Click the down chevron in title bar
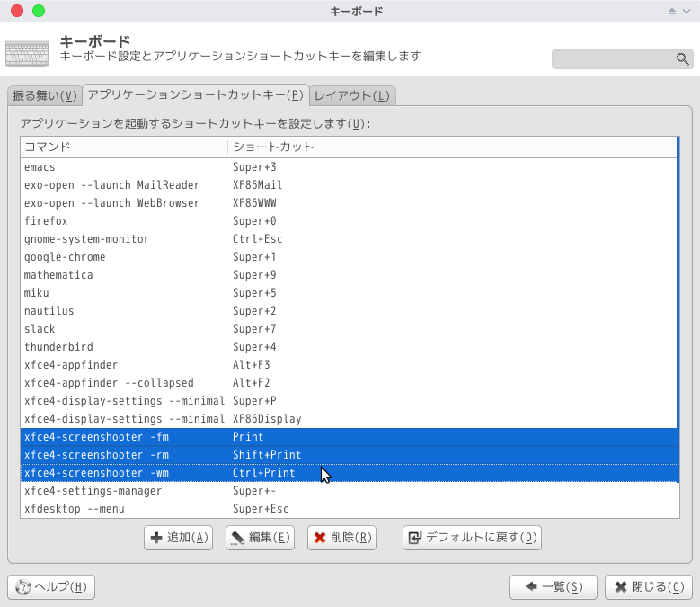Image resolution: width=700 pixels, height=607 pixels. pos(687,11)
